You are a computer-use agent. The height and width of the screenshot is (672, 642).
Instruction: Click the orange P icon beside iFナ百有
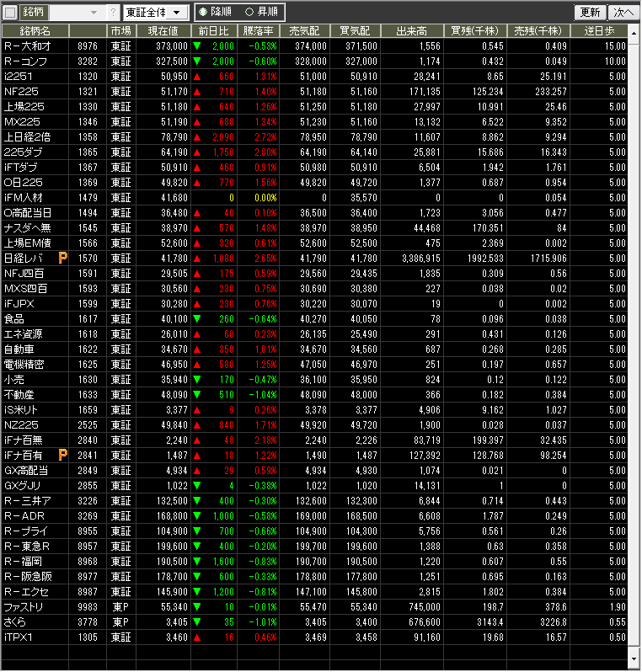point(62,455)
